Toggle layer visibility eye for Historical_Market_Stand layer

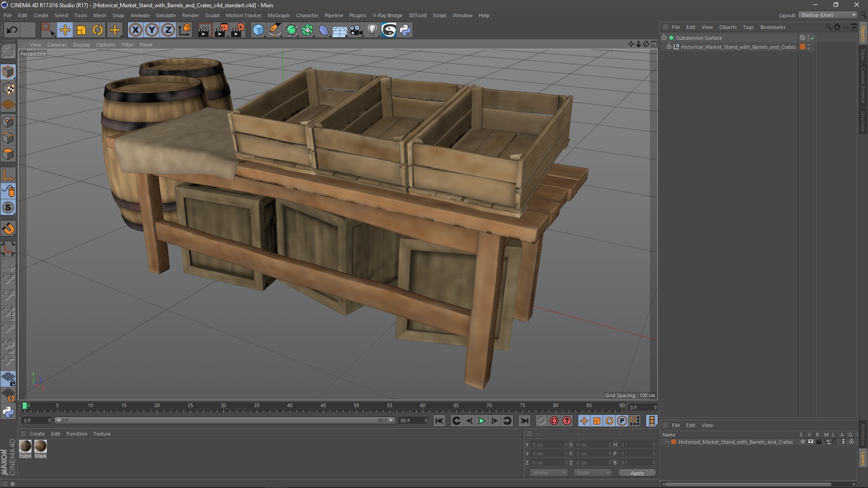(811, 442)
